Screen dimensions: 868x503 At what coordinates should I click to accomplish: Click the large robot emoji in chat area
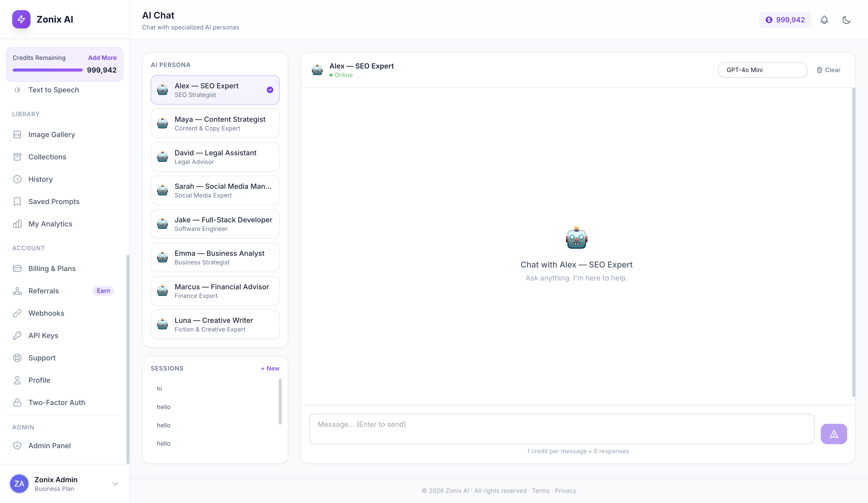(576, 237)
